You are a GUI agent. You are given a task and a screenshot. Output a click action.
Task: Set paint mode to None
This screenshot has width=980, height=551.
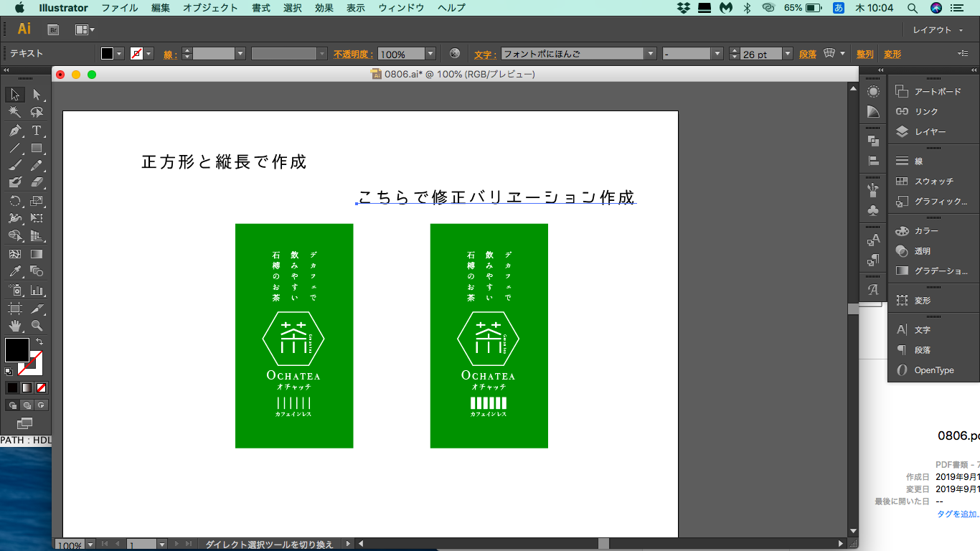coord(41,387)
